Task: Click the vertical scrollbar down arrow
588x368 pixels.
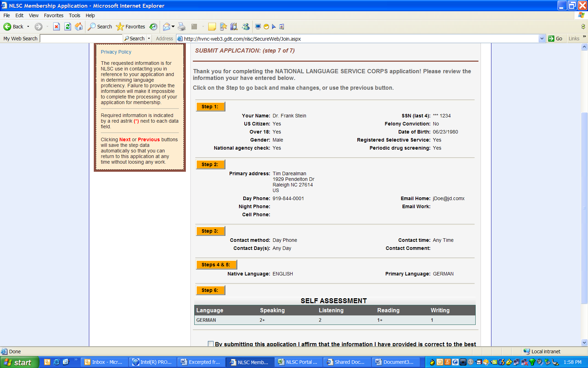Action: coord(584,342)
